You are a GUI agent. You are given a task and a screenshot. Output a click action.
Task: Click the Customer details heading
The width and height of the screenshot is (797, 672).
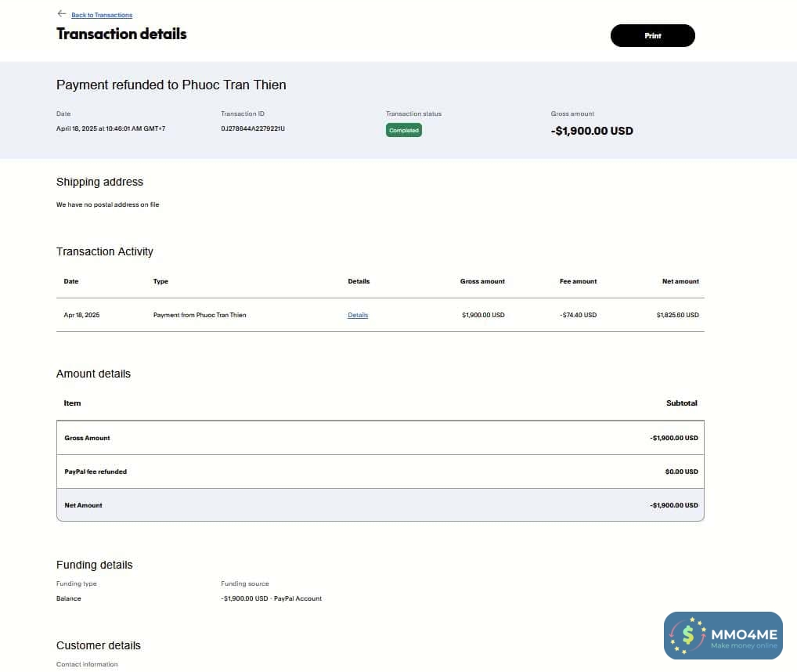tap(99, 645)
